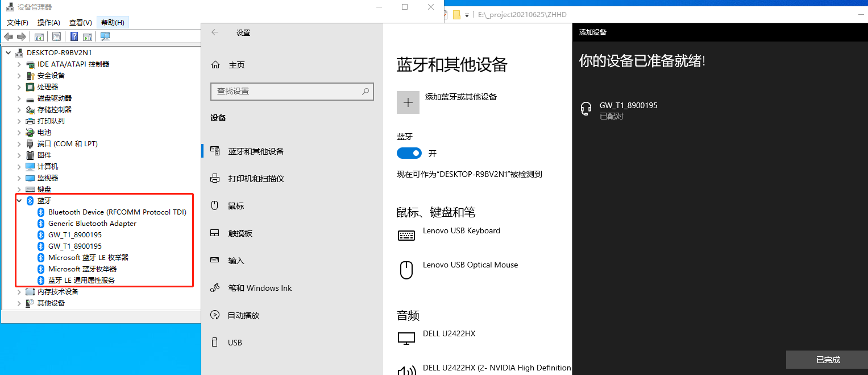Click Scan for hardware changes toolbar icon
Image resolution: width=868 pixels, height=375 pixels.
(x=105, y=36)
